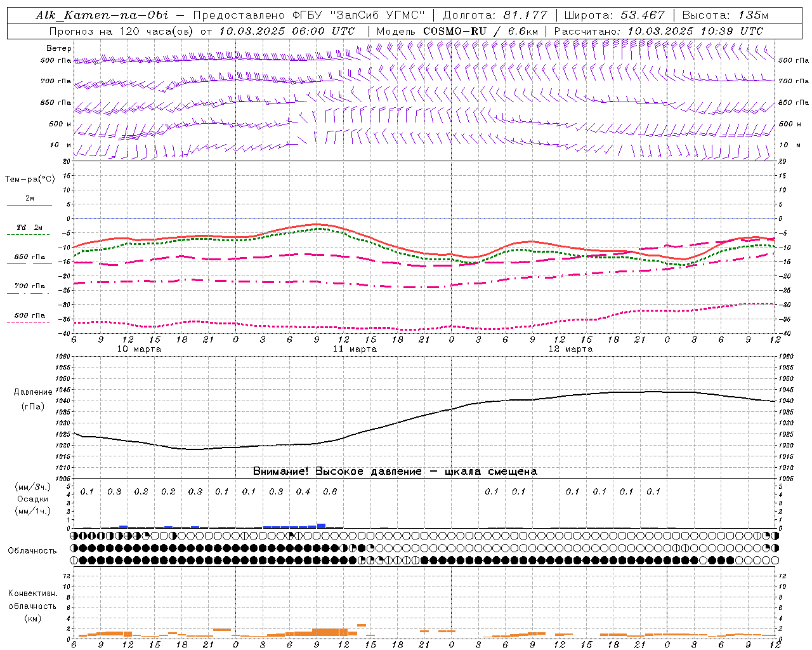Image resolution: width=812 pixels, height=650 pixels.
Task: Click the Облачность cloud cover label
Action: [x=32, y=551]
